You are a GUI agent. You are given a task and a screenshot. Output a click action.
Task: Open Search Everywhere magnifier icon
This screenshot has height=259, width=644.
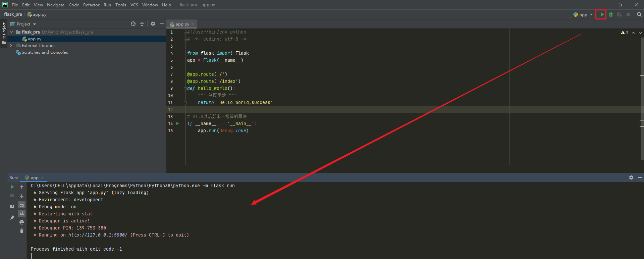pyautogui.click(x=639, y=14)
